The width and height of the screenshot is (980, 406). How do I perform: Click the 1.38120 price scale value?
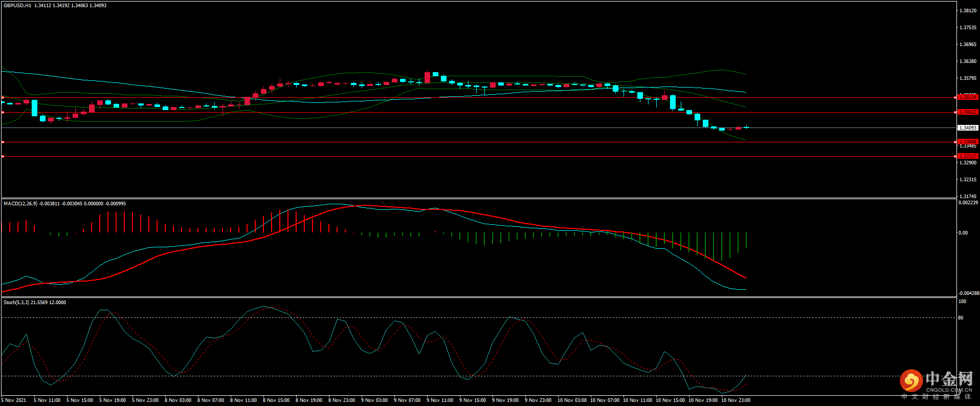tap(968, 11)
